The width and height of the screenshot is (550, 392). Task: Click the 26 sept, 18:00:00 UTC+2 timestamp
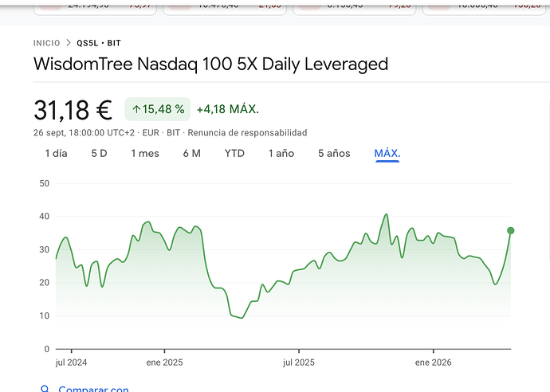[x=84, y=133]
